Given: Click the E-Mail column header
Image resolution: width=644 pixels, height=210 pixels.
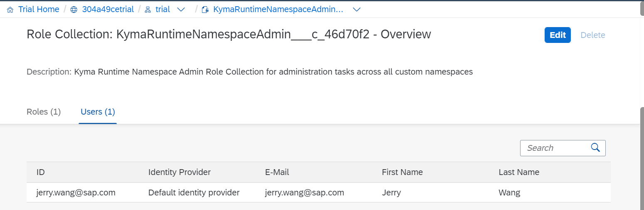Looking at the screenshot, I should (277, 172).
